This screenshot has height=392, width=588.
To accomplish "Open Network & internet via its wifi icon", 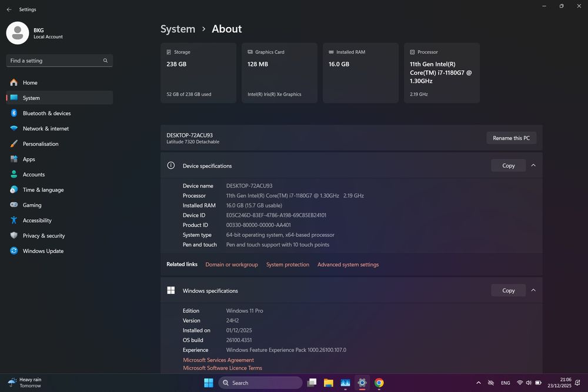I will [x=14, y=128].
